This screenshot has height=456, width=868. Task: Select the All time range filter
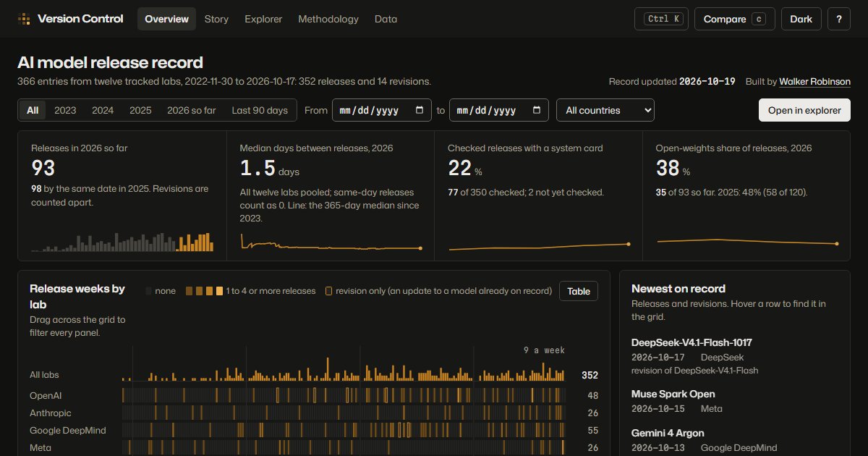33,110
